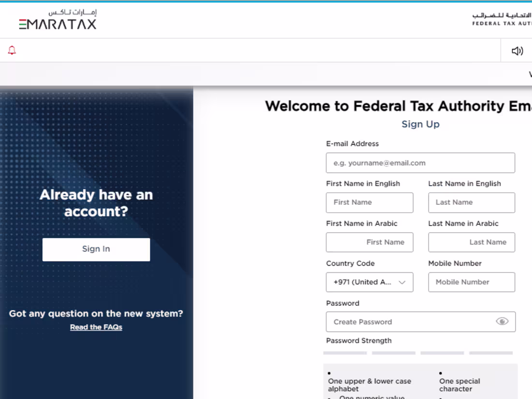Select the 'Password Strength' label

click(359, 341)
